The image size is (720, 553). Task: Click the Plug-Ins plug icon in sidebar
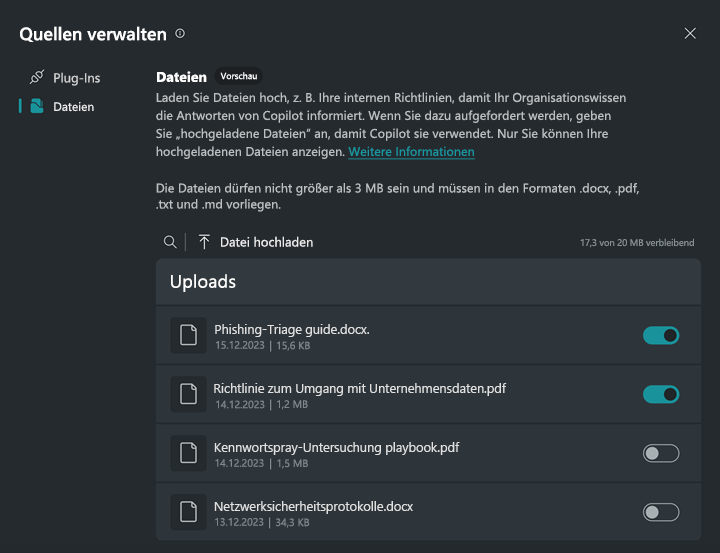37,77
